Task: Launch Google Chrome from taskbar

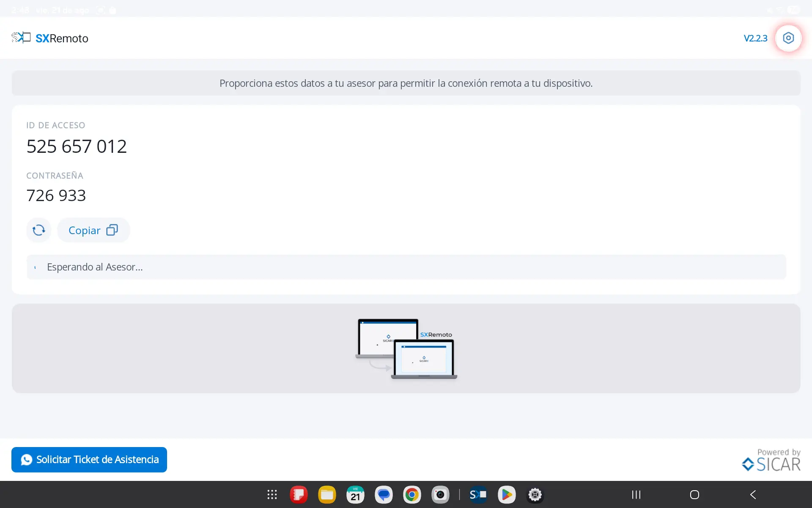Action: (x=412, y=494)
